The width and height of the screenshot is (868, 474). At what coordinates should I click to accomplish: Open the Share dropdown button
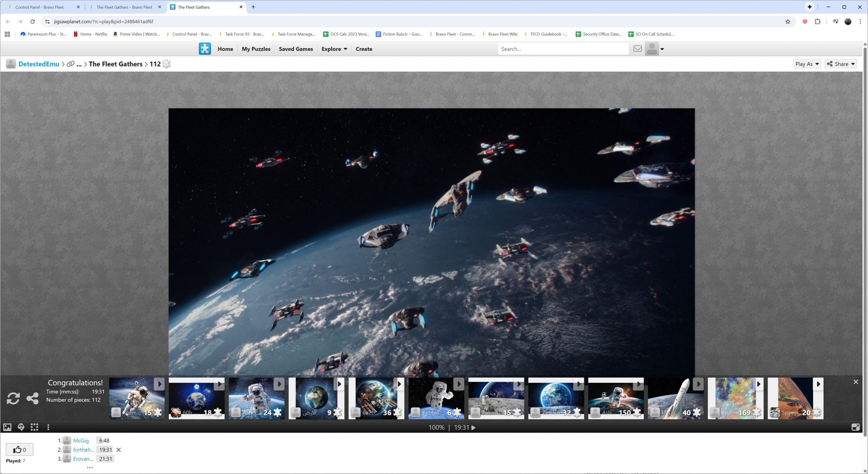coord(841,64)
